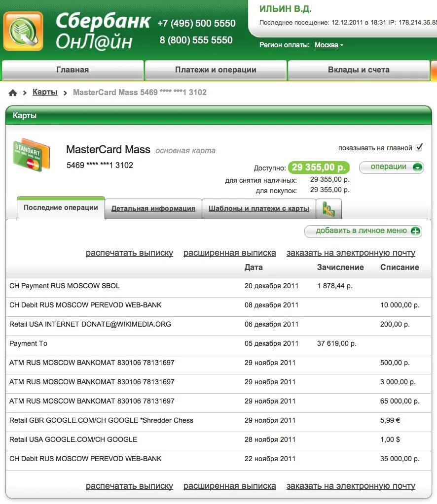Click Карты breadcrumb link
This screenshot has width=437, height=504.
(x=45, y=92)
